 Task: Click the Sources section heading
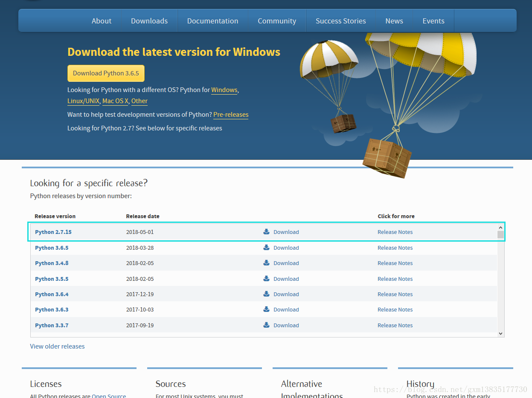tap(171, 384)
